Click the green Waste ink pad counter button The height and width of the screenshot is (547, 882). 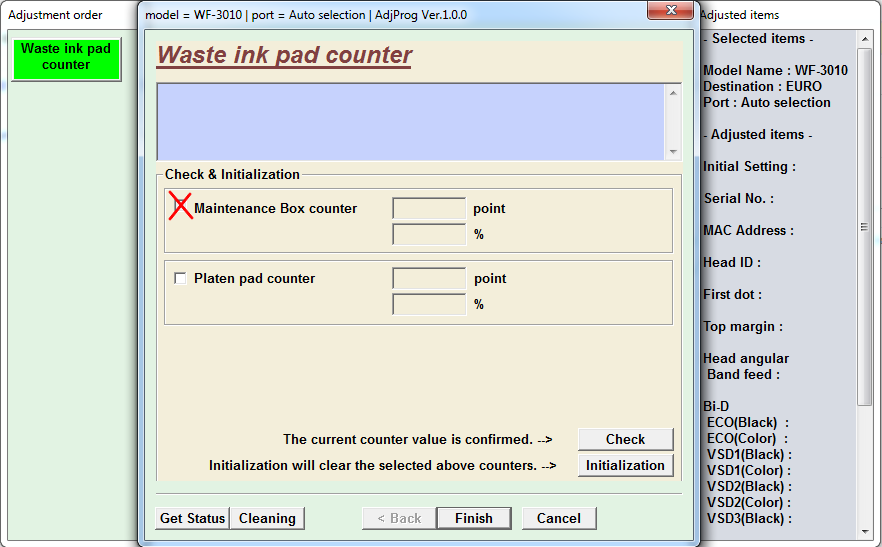[x=66, y=58]
